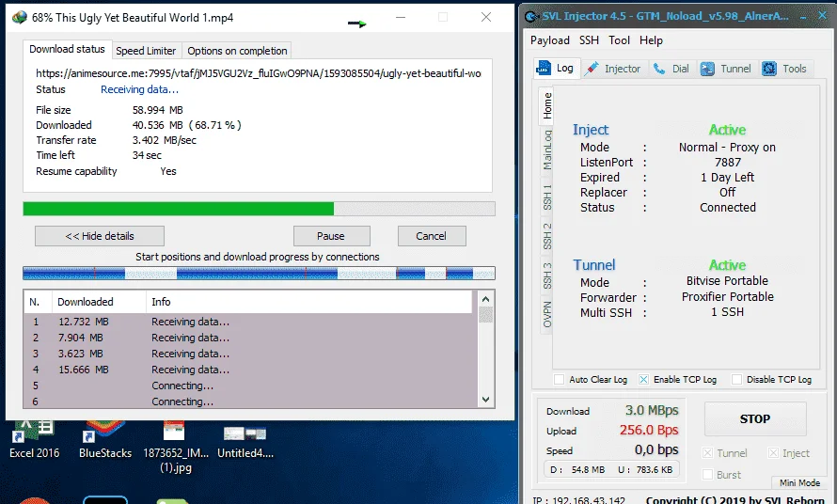Viewport: 837px width, 504px height.
Task: Switch to Speed Limiter tab
Action: click(146, 51)
